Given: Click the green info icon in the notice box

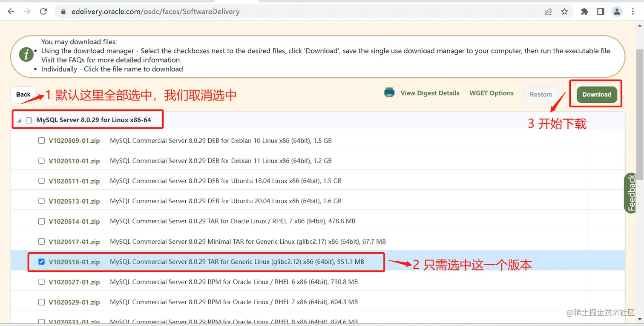Looking at the screenshot, I should click(x=26, y=55).
